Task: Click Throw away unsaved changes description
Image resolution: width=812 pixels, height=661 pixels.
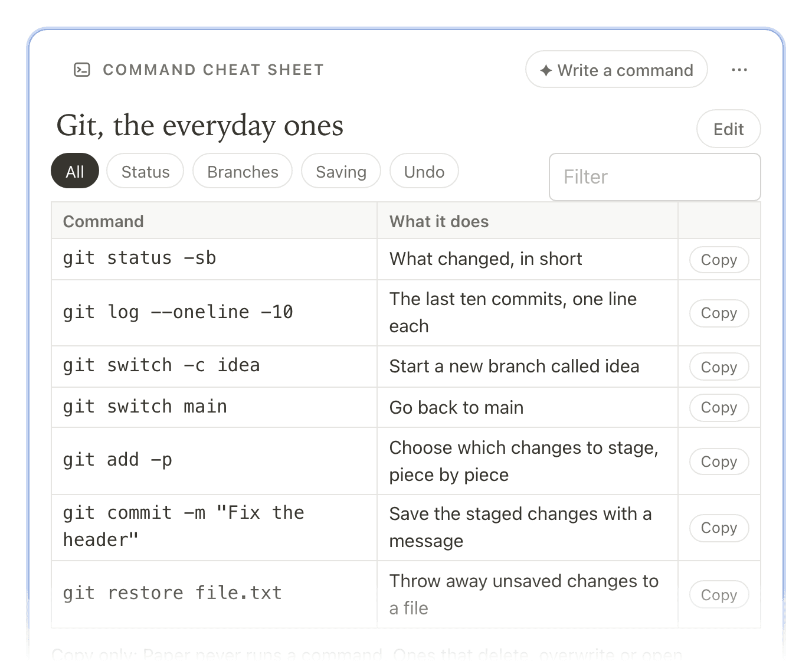Action: [x=524, y=594]
